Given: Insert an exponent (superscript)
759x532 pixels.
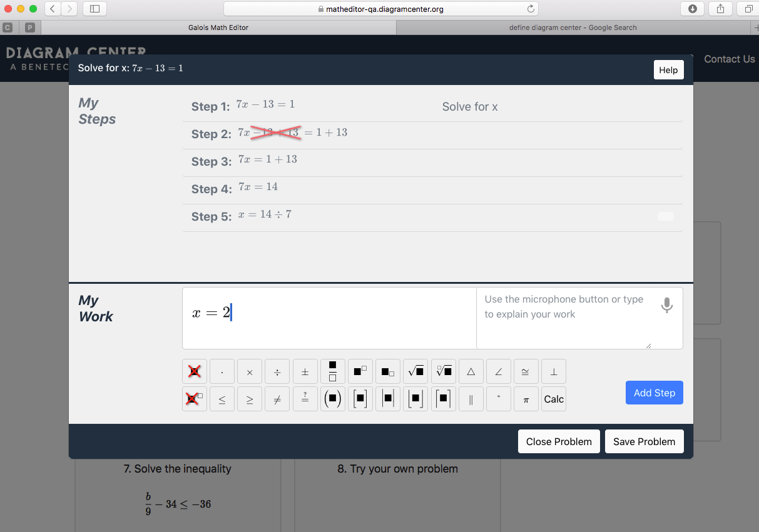Looking at the screenshot, I should tap(360, 371).
